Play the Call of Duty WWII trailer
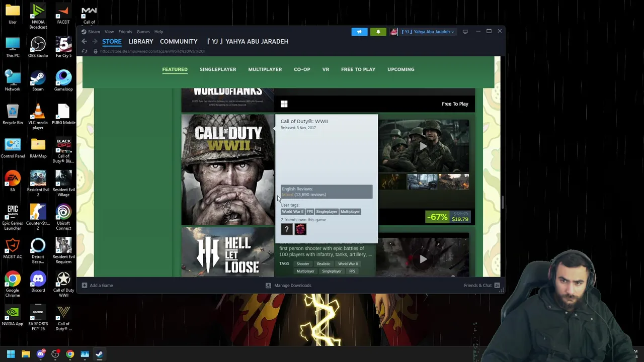Screen dimensions: 644x362 click(423, 146)
